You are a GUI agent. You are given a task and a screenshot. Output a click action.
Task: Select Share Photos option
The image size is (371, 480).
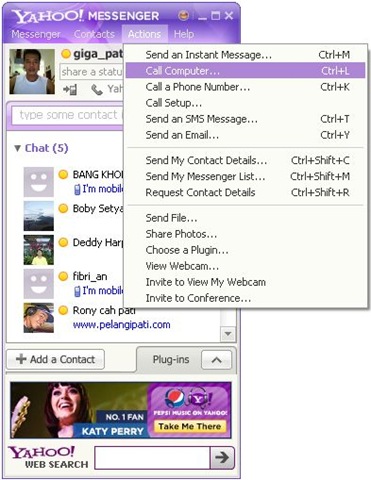coord(245,234)
